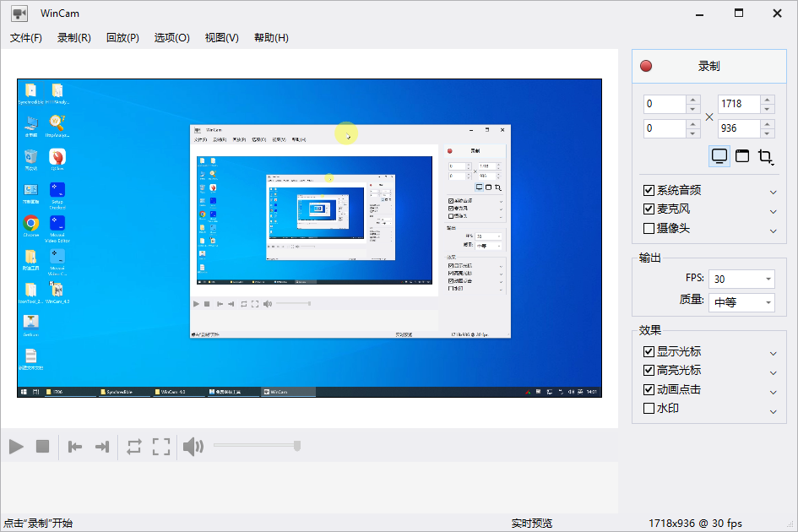Uncheck 动画点击 checkbox
The width and height of the screenshot is (798, 532).
pyautogui.click(x=649, y=389)
